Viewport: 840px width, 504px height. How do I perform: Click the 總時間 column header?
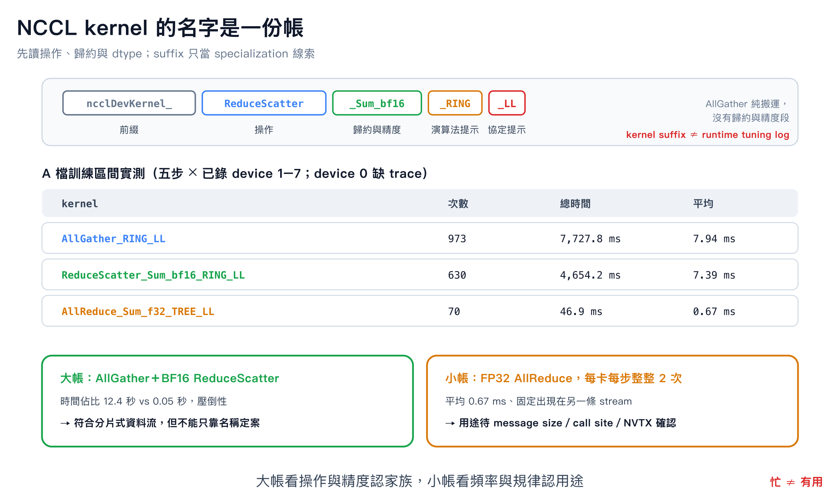click(x=575, y=203)
